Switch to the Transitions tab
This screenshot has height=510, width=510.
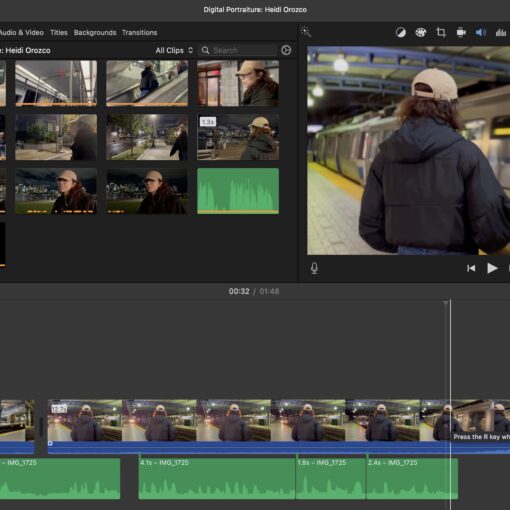(140, 33)
